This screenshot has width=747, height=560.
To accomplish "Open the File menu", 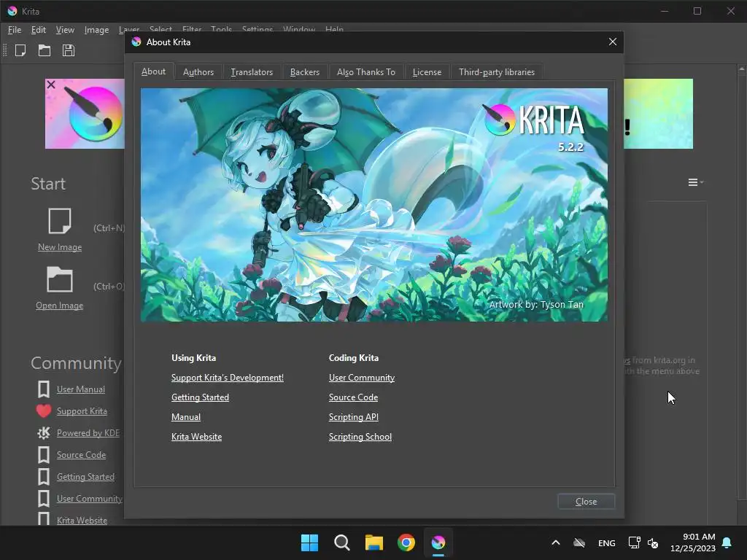I will [15, 30].
